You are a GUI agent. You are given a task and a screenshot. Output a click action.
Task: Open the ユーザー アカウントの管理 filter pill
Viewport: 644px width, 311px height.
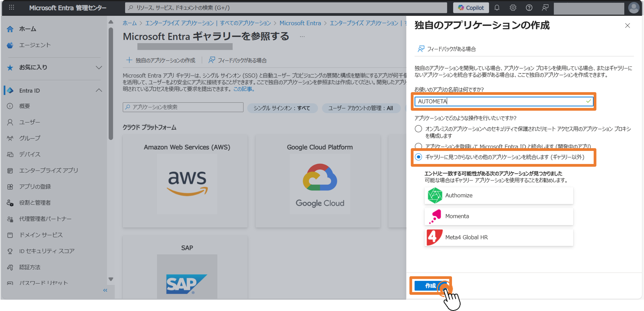pos(361,108)
